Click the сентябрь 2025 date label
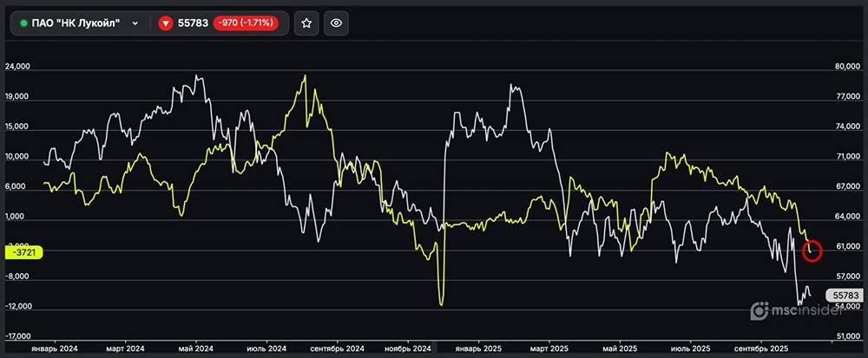The width and height of the screenshot is (868, 358). tap(762, 349)
